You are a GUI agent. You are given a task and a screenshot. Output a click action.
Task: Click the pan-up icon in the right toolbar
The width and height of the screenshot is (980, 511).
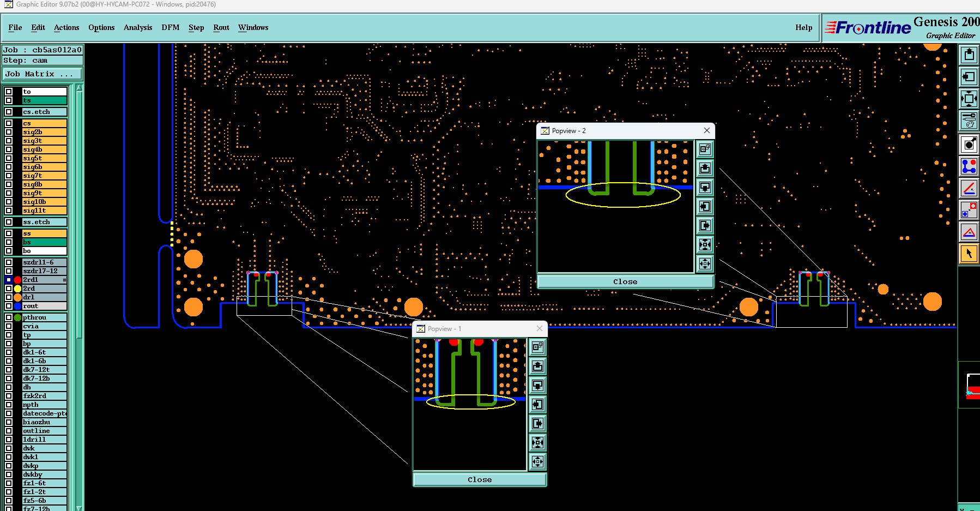point(969,55)
